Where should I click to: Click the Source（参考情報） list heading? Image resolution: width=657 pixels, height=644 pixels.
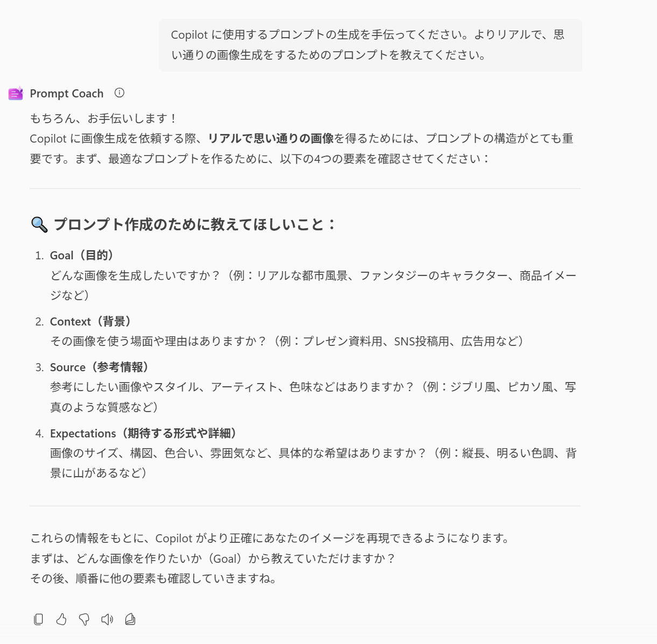(x=100, y=367)
